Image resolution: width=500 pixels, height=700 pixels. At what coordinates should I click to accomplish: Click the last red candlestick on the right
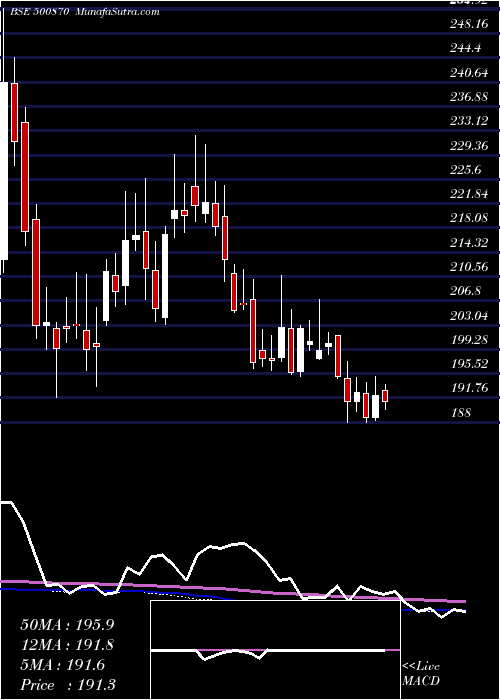(x=385, y=396)
